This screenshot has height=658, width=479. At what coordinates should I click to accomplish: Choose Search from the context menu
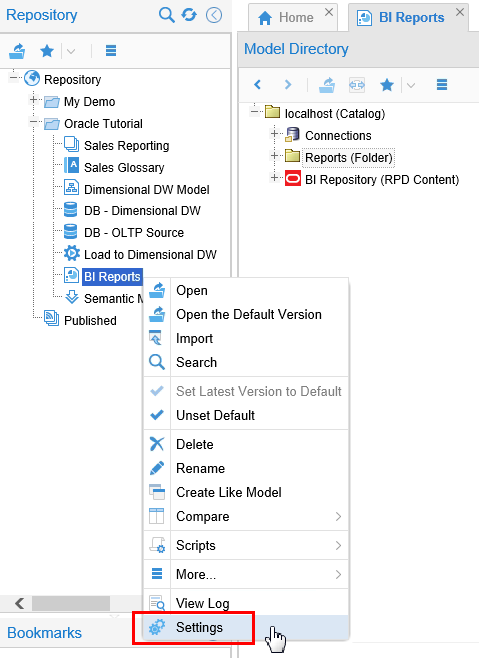pos(246,362)
